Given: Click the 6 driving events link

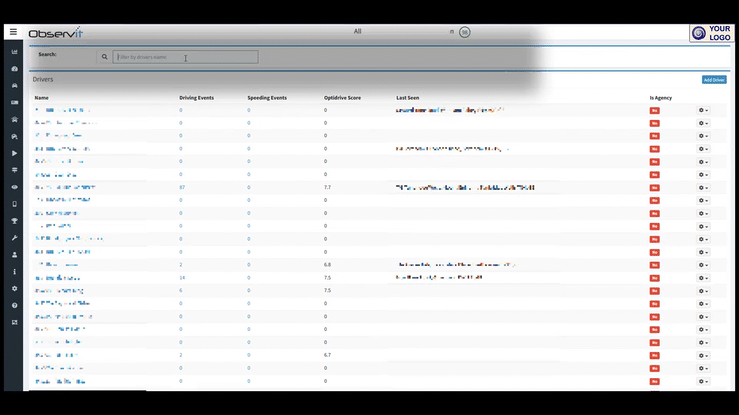Looking at the screenshot, I should (181, 291).
